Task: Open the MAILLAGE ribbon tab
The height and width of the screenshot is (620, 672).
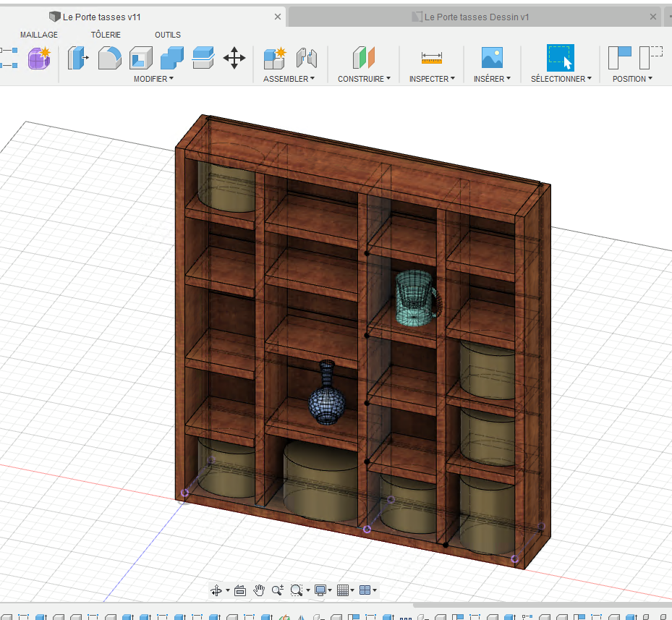Action: (x=39, y=35)
